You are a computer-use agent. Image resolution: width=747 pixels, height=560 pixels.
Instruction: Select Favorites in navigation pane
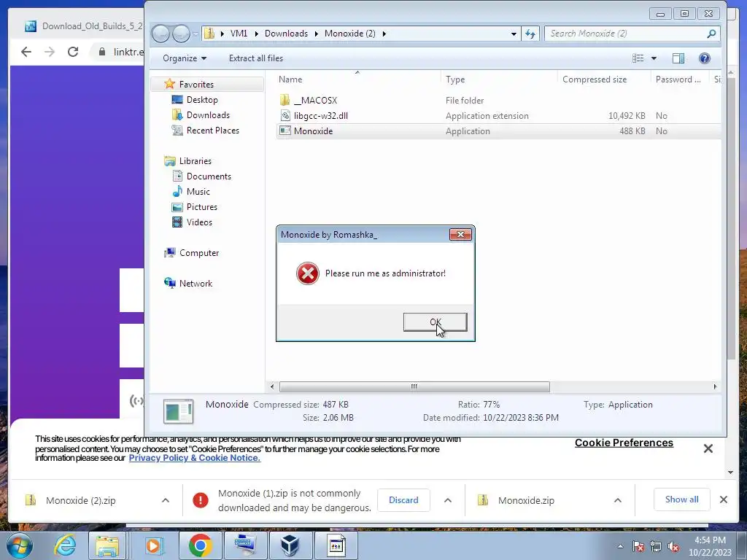(x=196, y=85)
